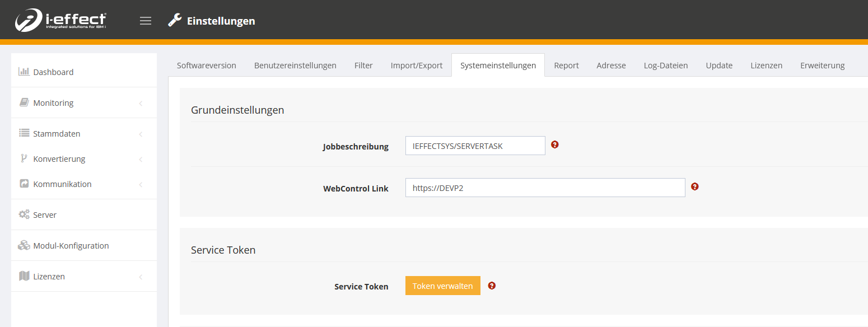This screenshot has width=868, height=327.
Task: Expand the Kommunikation menu arrow
Action: point(141,184)
